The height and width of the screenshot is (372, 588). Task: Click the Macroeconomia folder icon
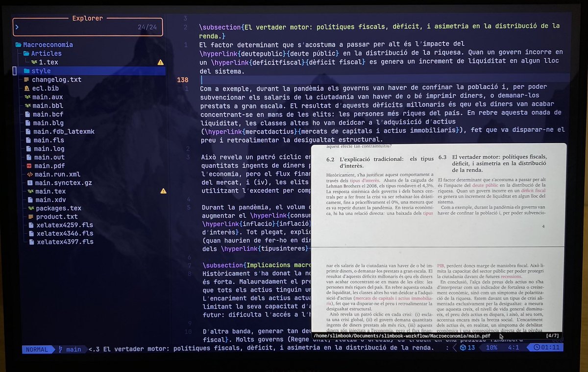tap(18, 45)
